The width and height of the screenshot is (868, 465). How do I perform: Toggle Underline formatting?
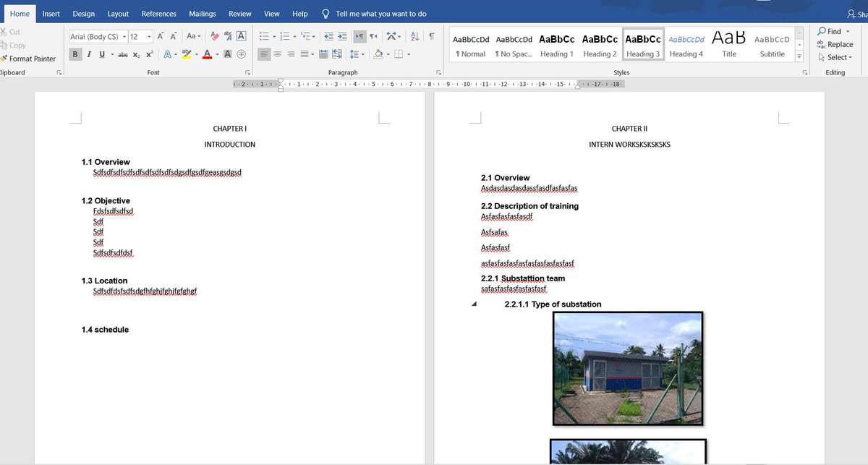pos(101,54)
